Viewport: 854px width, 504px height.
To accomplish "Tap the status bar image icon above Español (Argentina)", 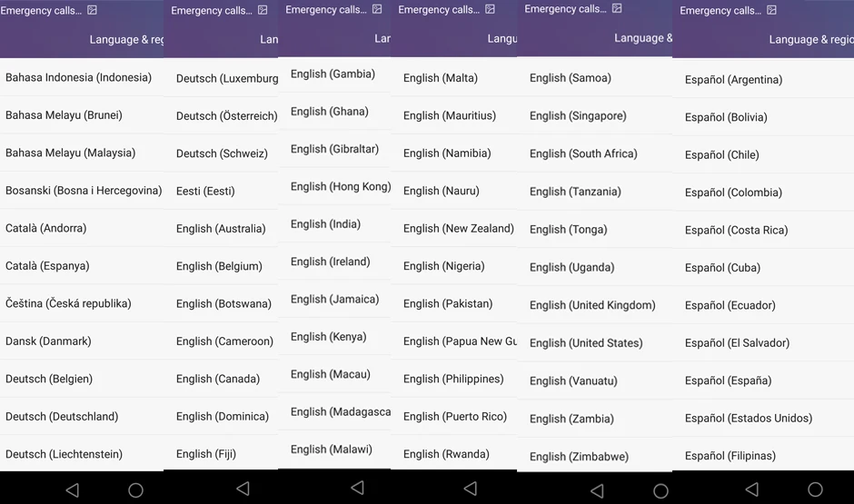I will [771, 10].
